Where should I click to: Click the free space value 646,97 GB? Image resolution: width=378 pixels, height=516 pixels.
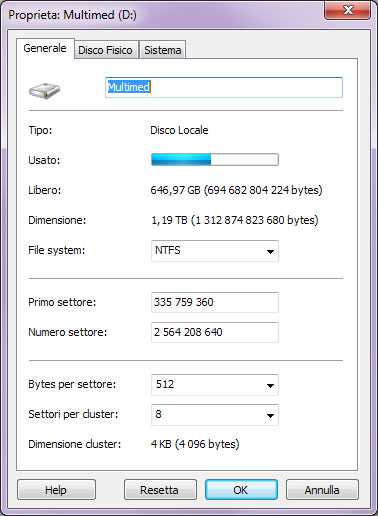236,190
